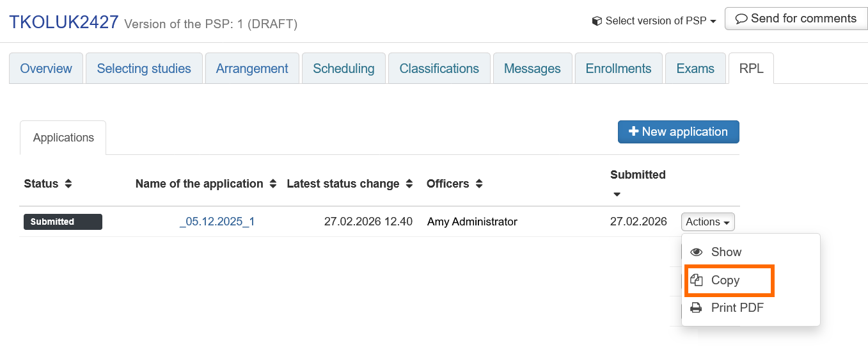Sort by Status column arrows
This screenshot has width=868, height=356.
tap(68, 184)
